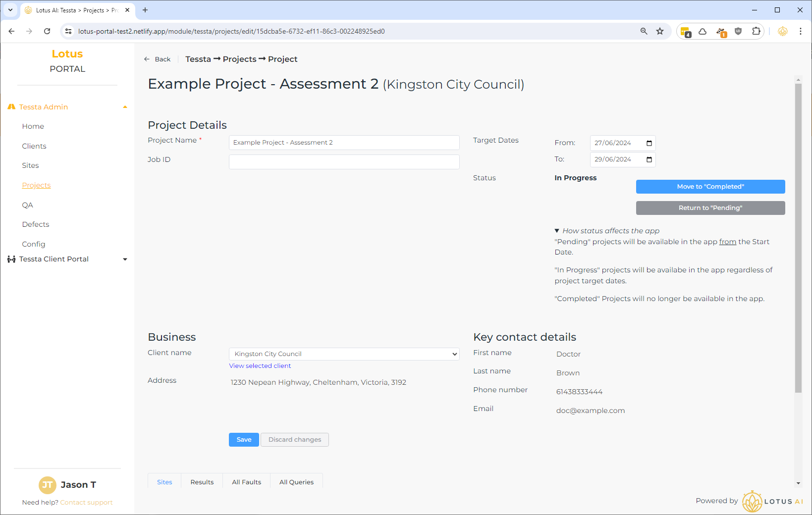Click the Lotus extension icon in toolbar
812x515 pixels.
coord(782,31)
